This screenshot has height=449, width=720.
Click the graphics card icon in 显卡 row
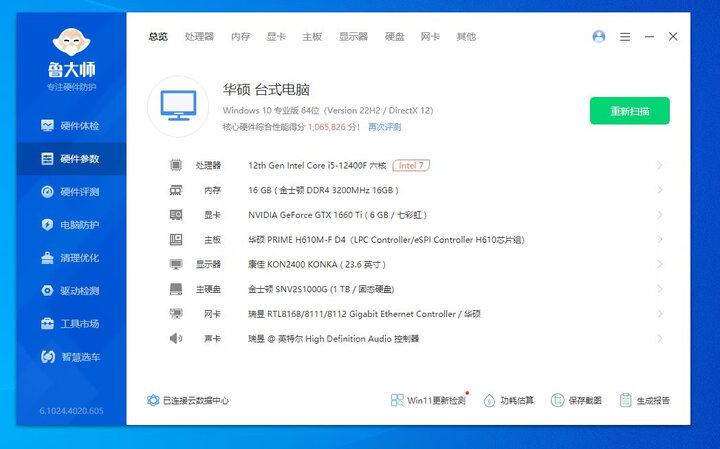(176, 215)
